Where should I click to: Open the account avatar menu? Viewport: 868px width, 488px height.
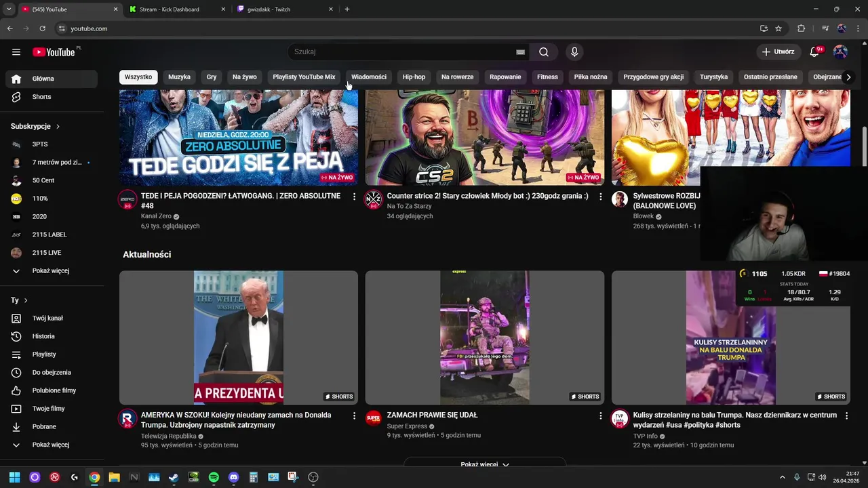[x=840, y=52]
